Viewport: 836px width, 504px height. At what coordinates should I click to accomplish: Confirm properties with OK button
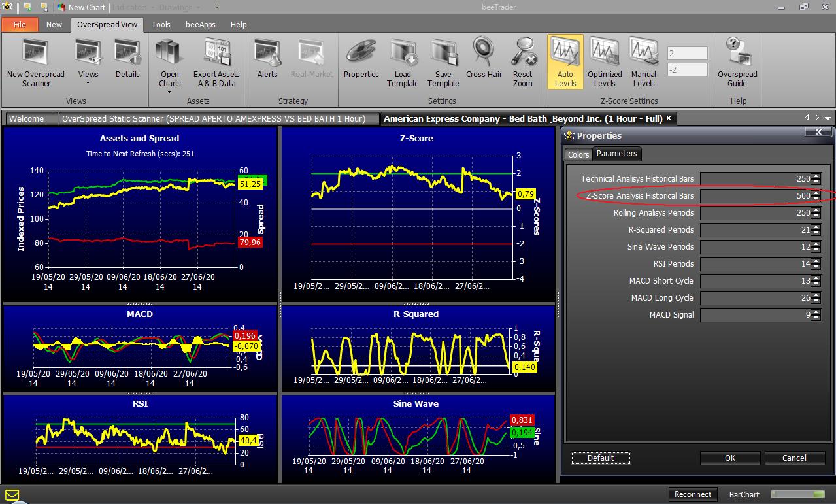[x=730, y=458]
